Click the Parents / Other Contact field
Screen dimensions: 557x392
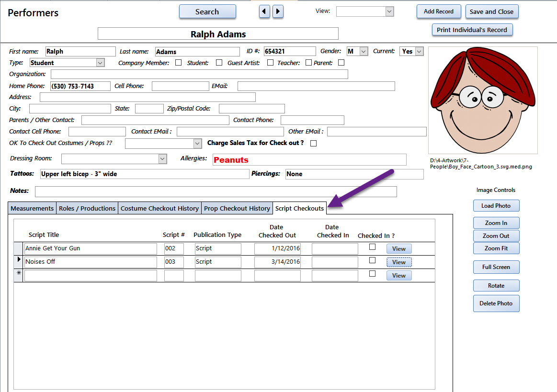(155, 120)
